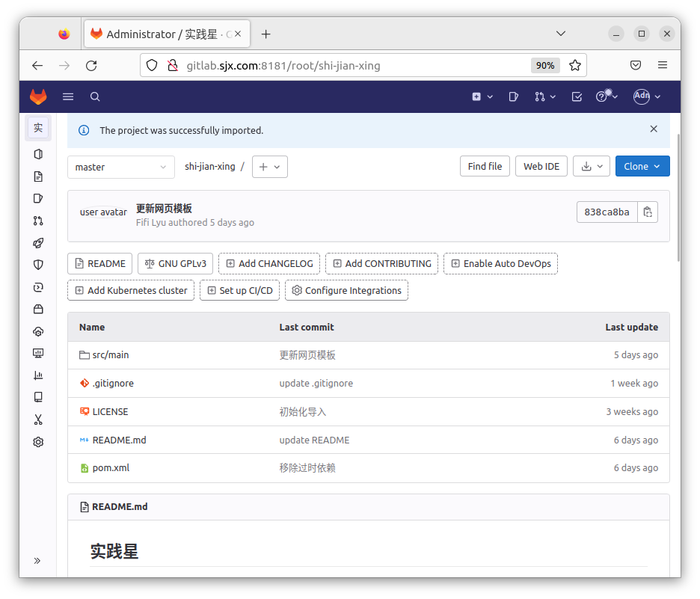This screenshot has height=599, width=700.
Task: Bookmark this page with the star icon
Action: [574, 65]
